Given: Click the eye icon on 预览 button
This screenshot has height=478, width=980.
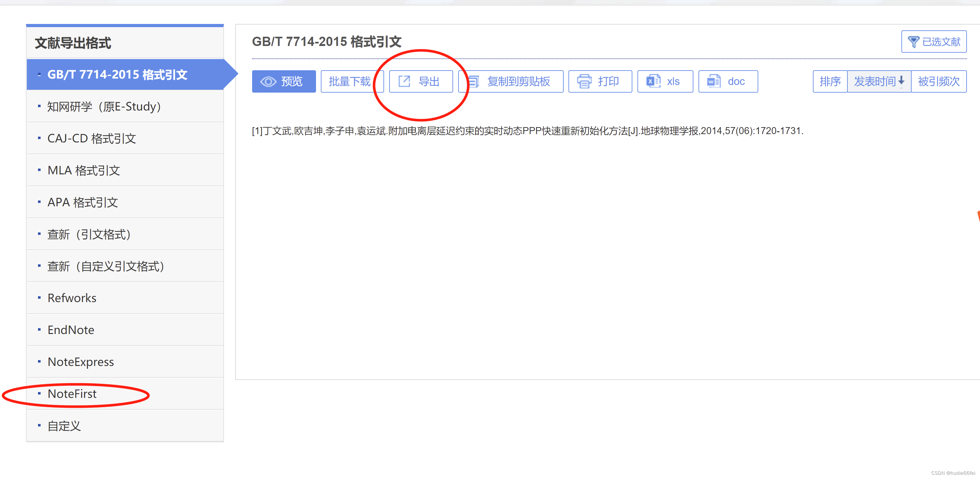Looking at the screenshot, I should click(x=268, y=81).
